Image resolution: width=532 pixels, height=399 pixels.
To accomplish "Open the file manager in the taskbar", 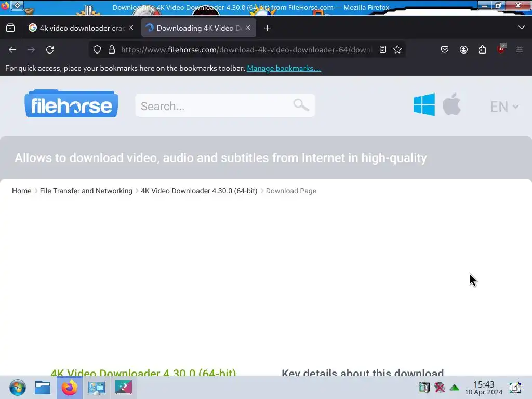I will coord(43,388).
